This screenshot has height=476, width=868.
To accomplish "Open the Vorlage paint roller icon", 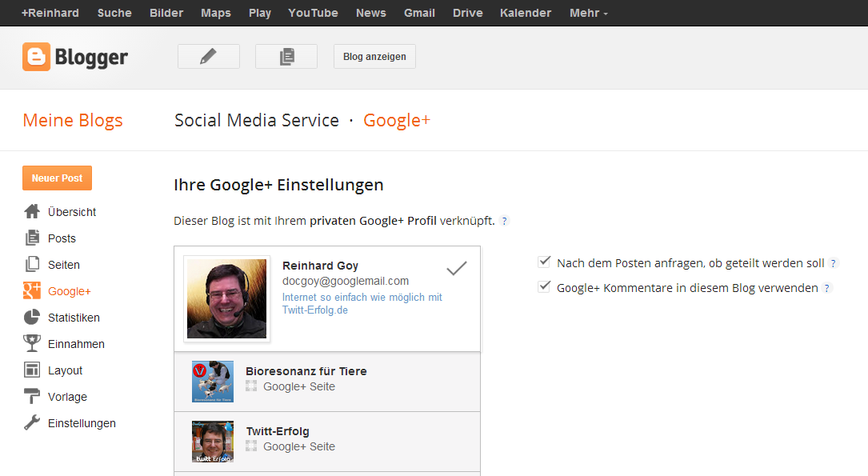I will [x=32, y=397].
